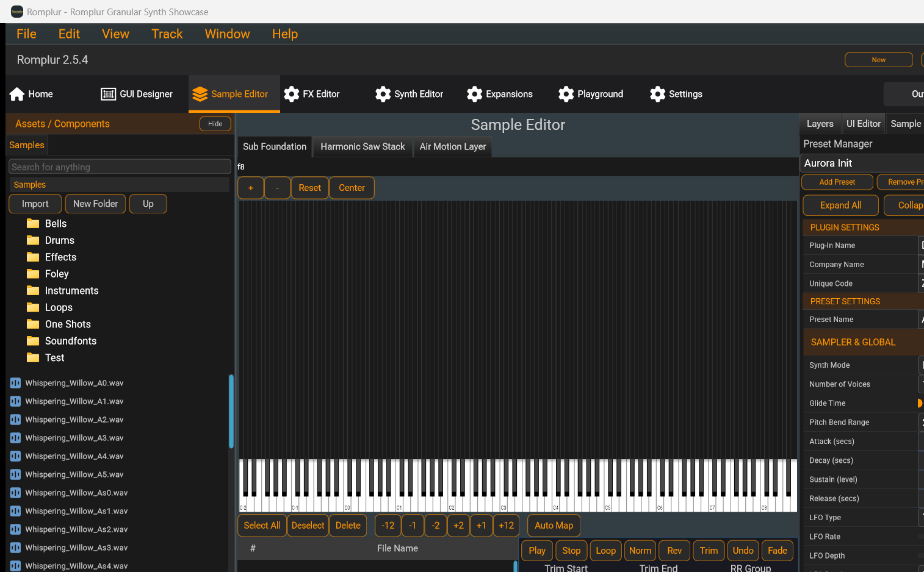Select the Instruments folder row
924x572 pixels.
(120, 291)
